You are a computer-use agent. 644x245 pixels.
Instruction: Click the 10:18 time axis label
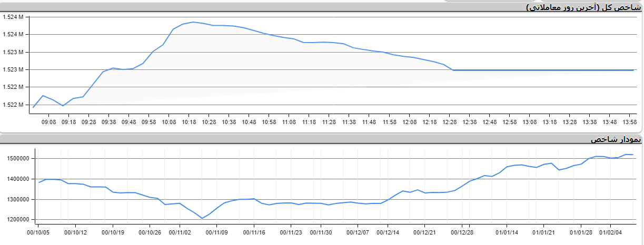pos(189,121)
